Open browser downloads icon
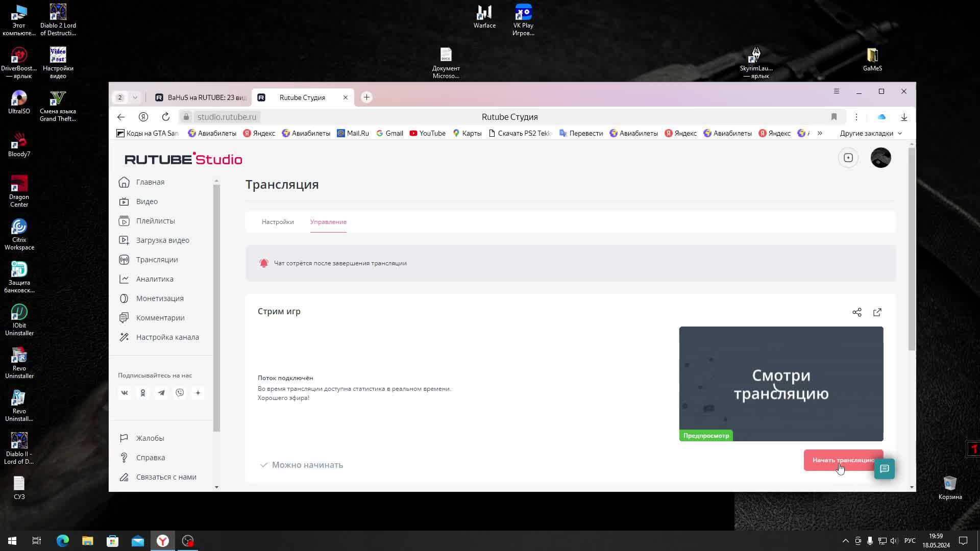The height and width of the screenshot is (551, 980). click(x=904, y=117)
